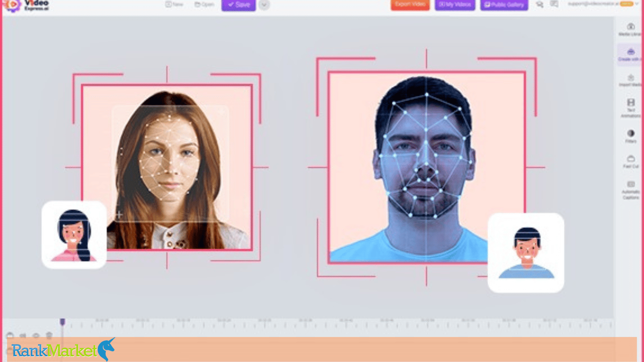
Task: Open the Public Gallery
Action: [x=504, y=5]
